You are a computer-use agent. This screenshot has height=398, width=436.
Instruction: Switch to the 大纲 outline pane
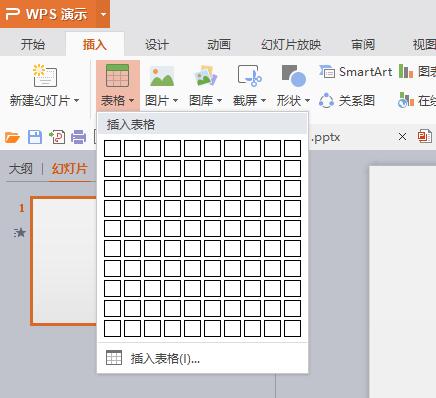pyautogui.click(x=21, y=169)
